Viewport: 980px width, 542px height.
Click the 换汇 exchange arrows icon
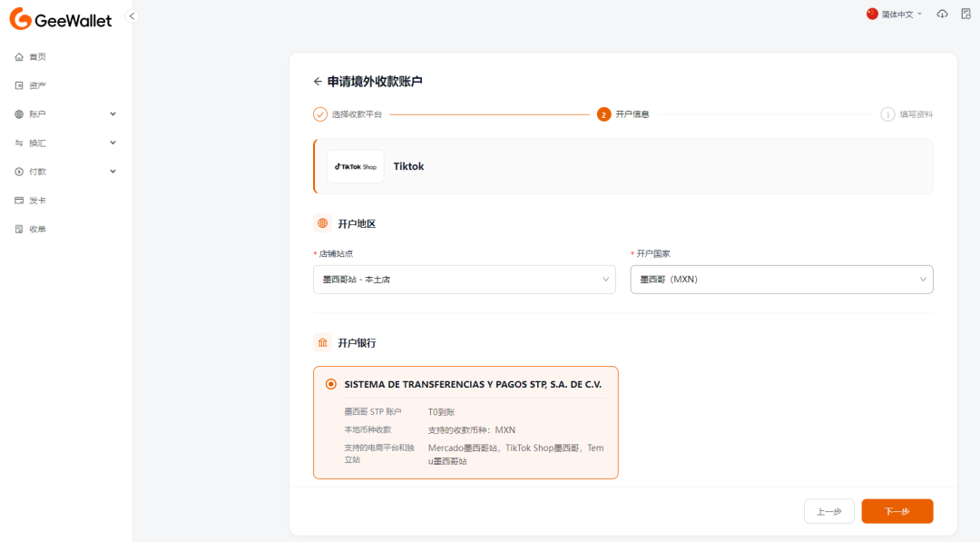point(19,143)
